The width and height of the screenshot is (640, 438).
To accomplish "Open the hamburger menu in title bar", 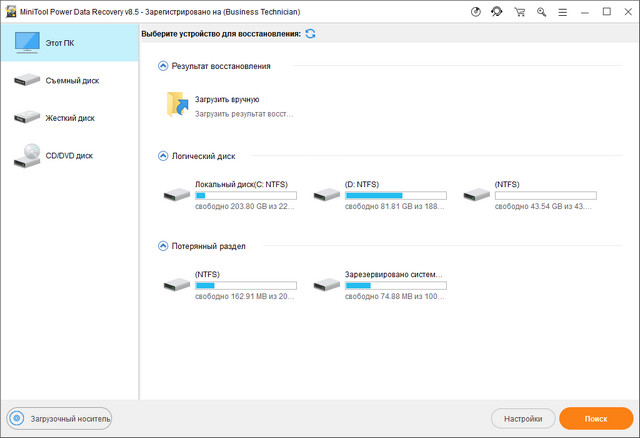I will [x=562, y=12].
